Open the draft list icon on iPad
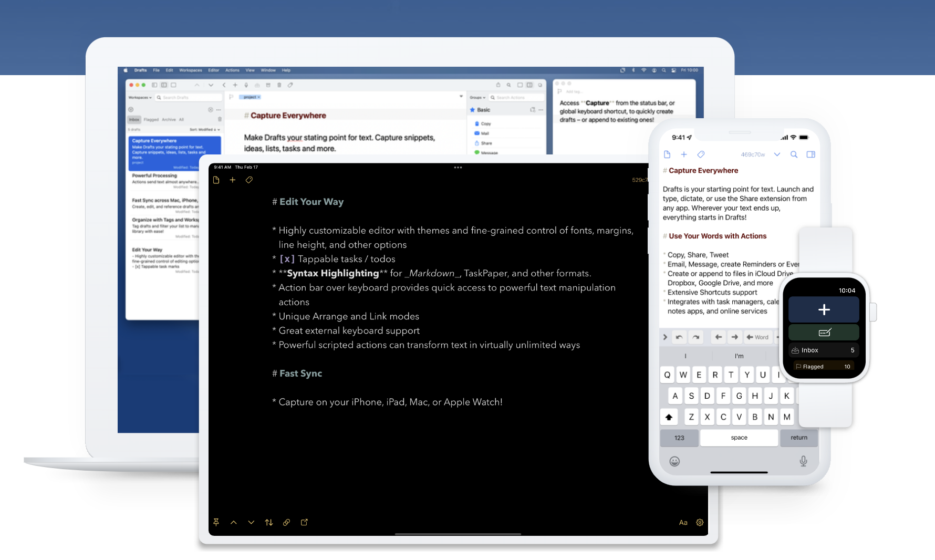 click(216, 180)
